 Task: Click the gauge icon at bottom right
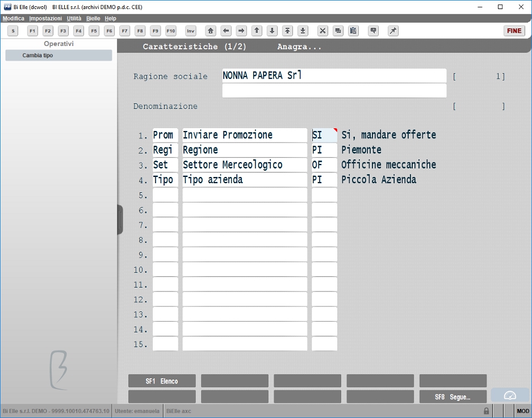click(x=510, y=395)
